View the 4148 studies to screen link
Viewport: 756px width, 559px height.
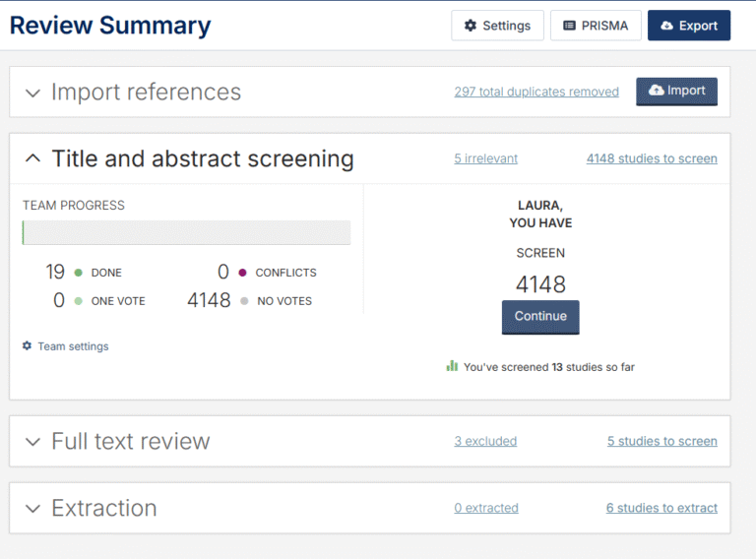click(x=652, y=158)
